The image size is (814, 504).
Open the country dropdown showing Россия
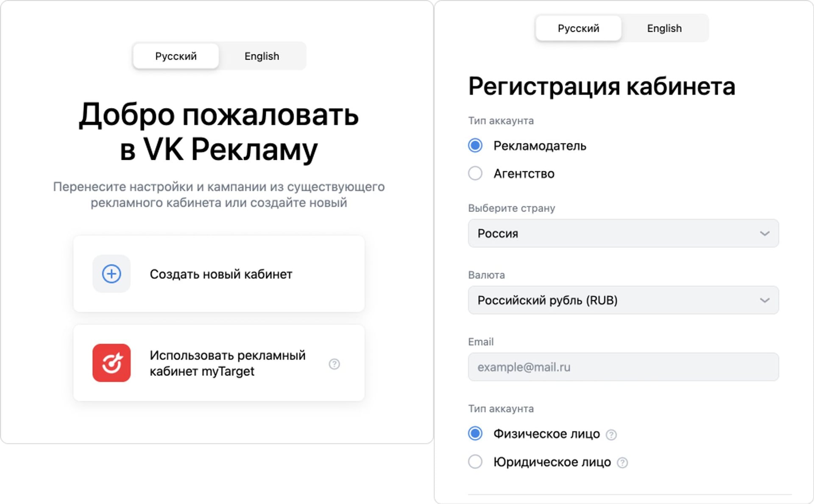623,233
